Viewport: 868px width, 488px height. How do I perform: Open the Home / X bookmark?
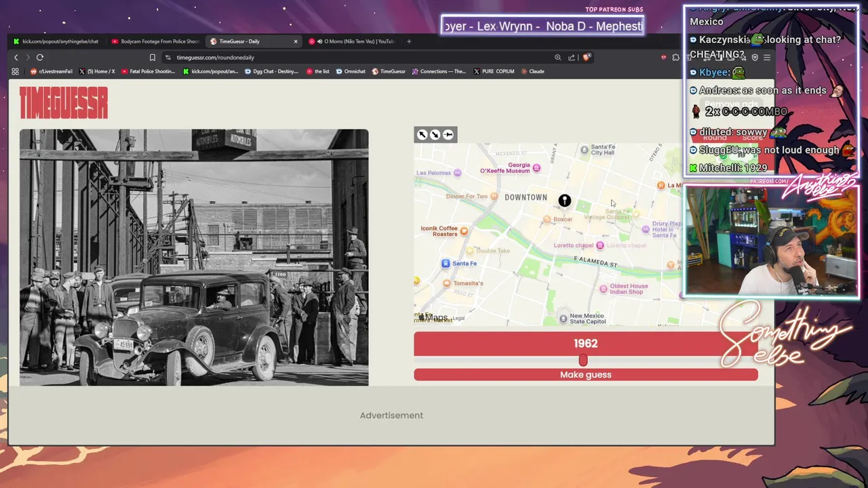[97, 71]
